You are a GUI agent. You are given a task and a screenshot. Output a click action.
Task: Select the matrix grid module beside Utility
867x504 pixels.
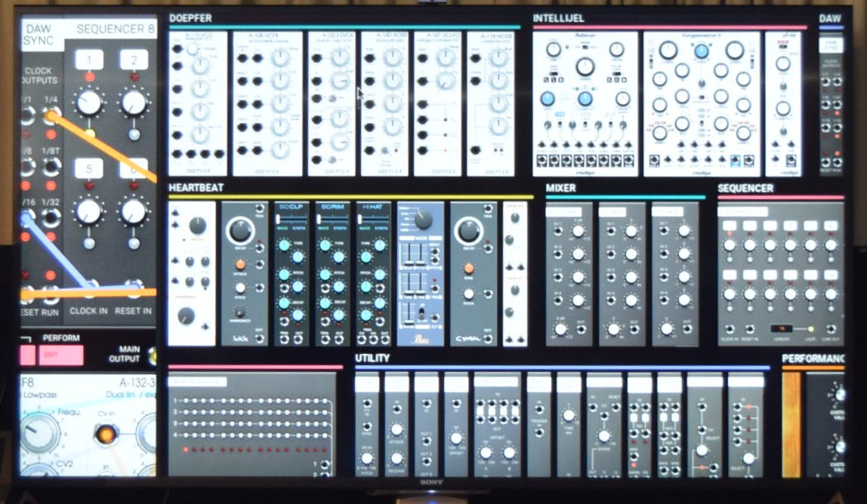click(251, 425)
